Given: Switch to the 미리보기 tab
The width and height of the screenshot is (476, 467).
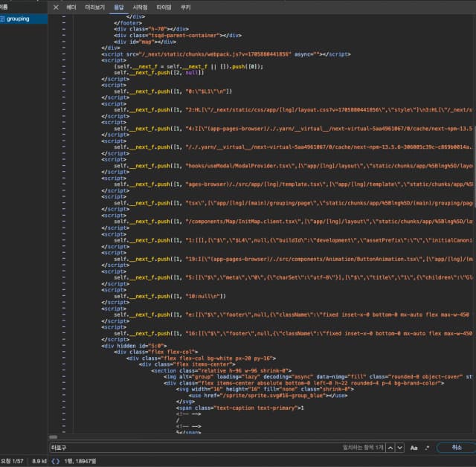Looking at the screenshot, I should [94, 7].
